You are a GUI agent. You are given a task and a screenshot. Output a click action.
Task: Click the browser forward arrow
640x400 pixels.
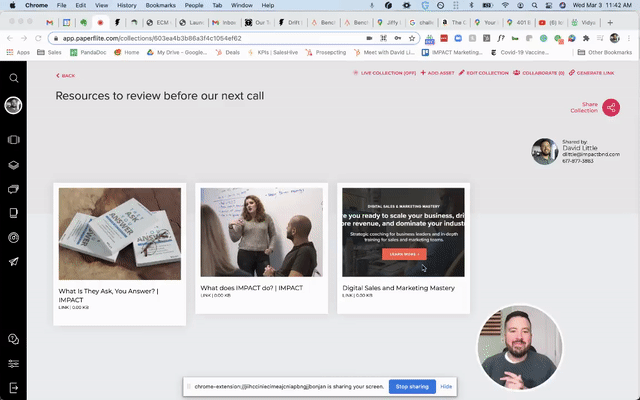coord(24,38)
